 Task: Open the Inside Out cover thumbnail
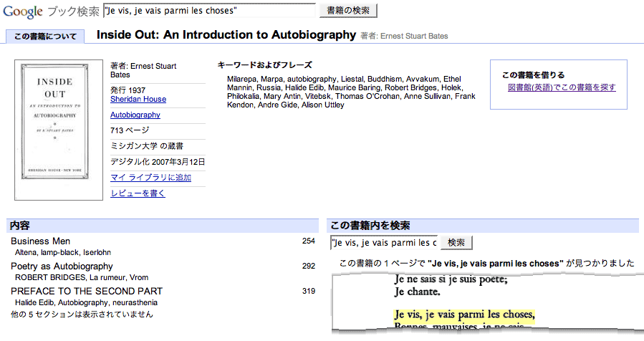(59, 130)
